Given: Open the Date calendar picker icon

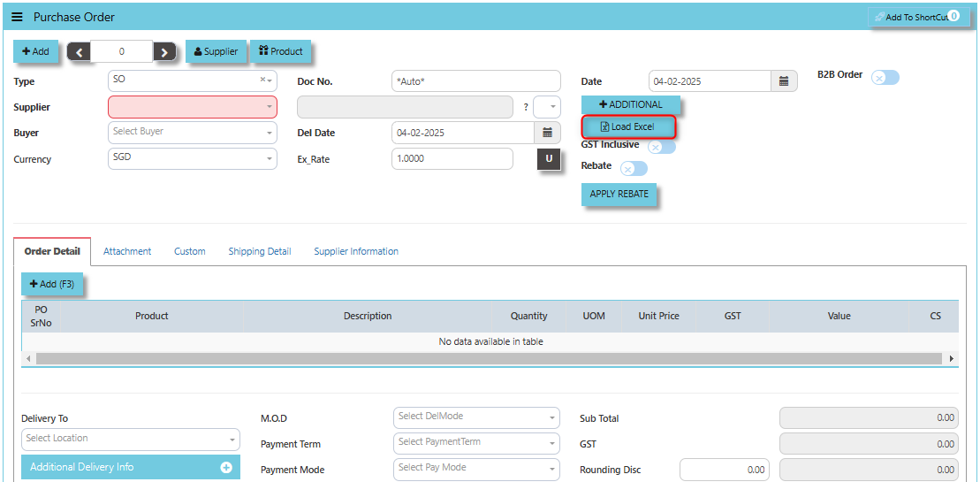Looking at the screenshot, I should (785, 81).
